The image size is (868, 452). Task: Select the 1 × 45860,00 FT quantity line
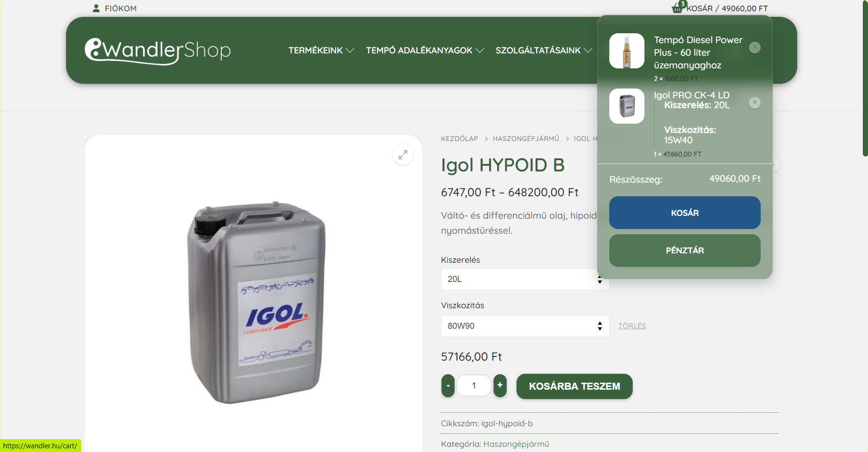pos(678,154)
